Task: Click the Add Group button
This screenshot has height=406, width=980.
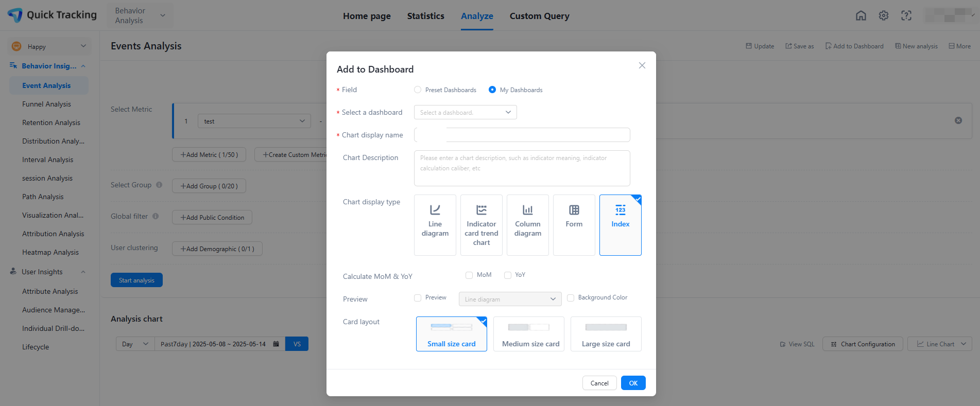Action: 209,186
